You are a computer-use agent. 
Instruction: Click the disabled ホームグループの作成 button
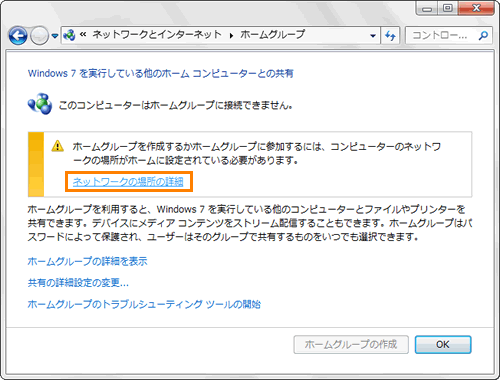pyautogui.click(x=351, y=344)
